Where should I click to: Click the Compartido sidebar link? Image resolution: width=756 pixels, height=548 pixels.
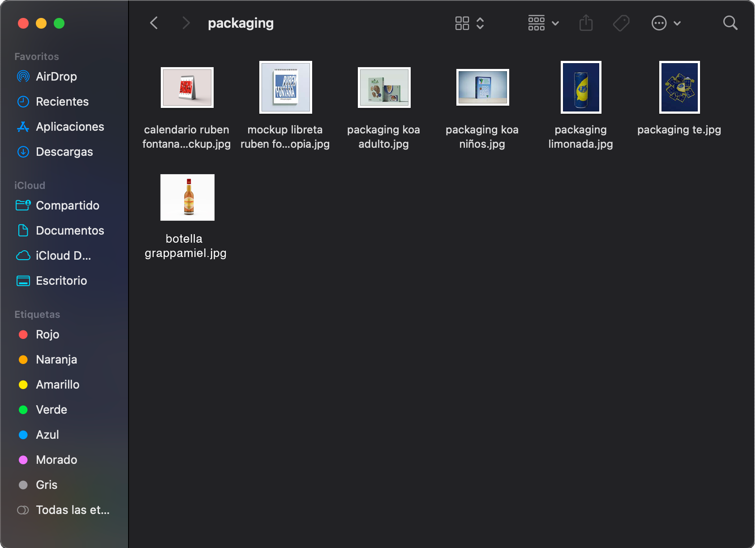click(67, 205)
